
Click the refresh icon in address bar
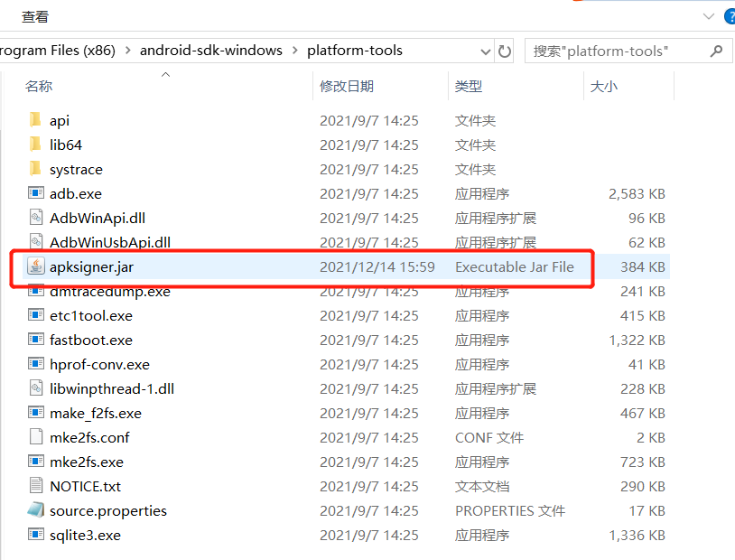505,51
